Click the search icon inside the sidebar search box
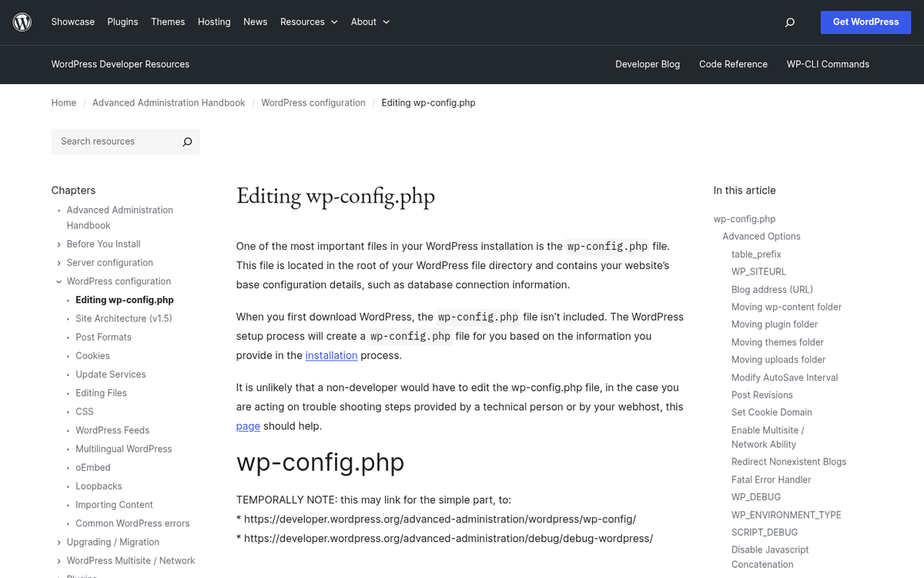This screenshot has height=578, width=924. click(x=187, y=142)
